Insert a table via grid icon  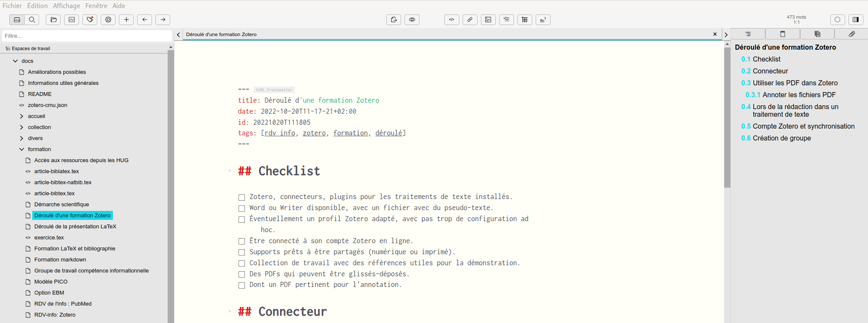[525, 20]
